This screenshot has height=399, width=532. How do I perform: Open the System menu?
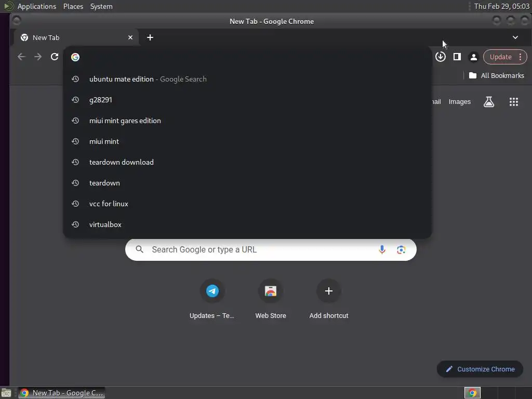(101, 6)
